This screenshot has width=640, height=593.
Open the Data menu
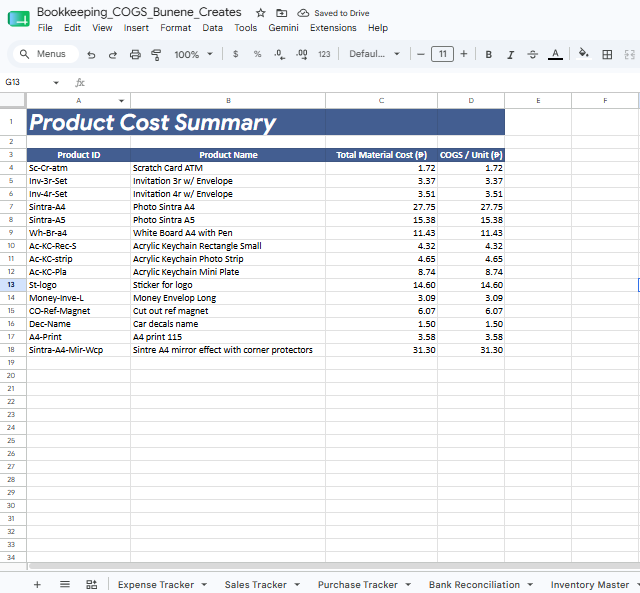pyautogui.click(x=212, y=28)
